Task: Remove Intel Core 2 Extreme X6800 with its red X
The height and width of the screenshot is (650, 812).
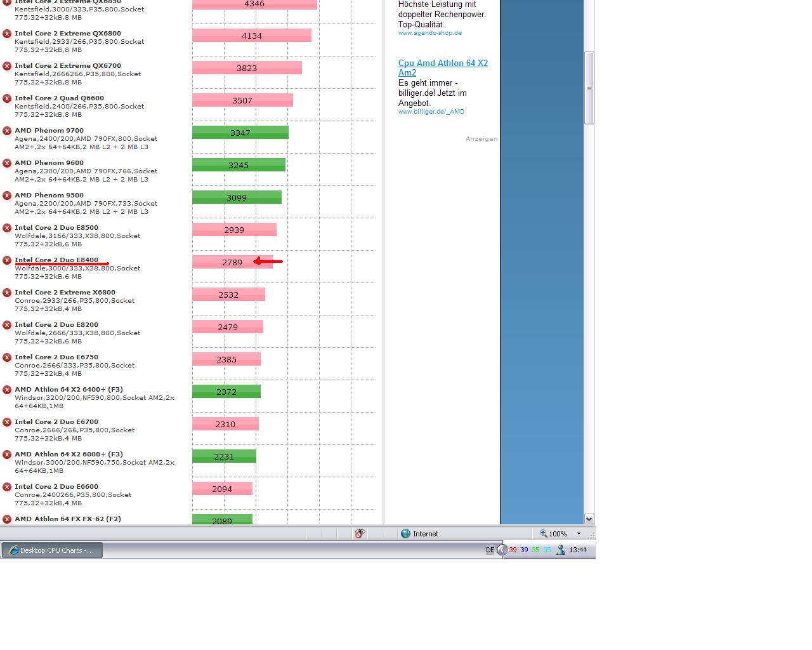Action: coord(7,293)
